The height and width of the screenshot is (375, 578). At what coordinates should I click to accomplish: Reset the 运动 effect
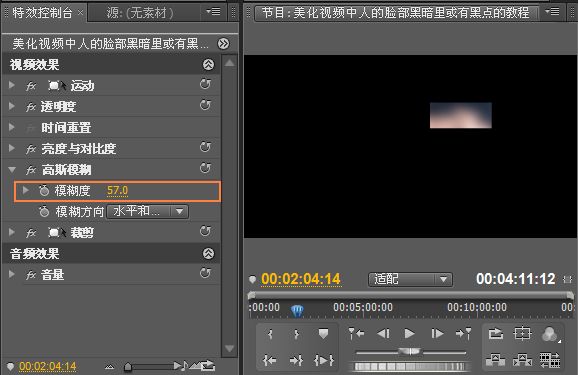[205, 84]
